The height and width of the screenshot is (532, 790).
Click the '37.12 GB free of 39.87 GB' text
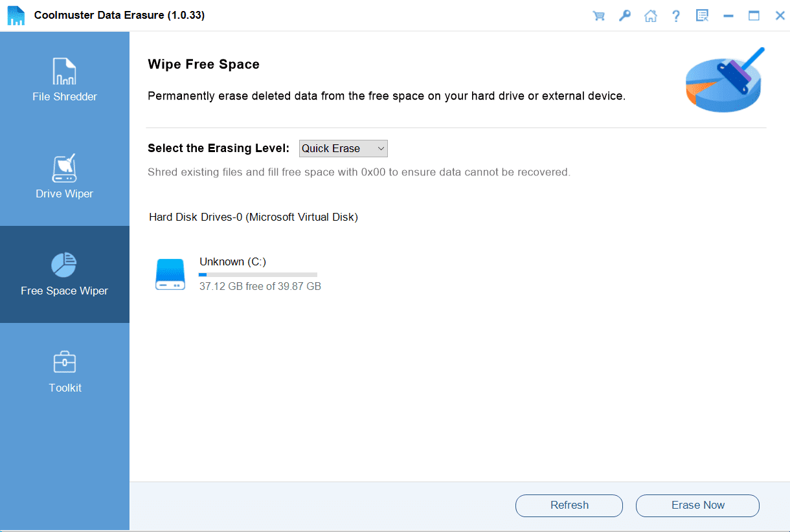pos(260,286)
